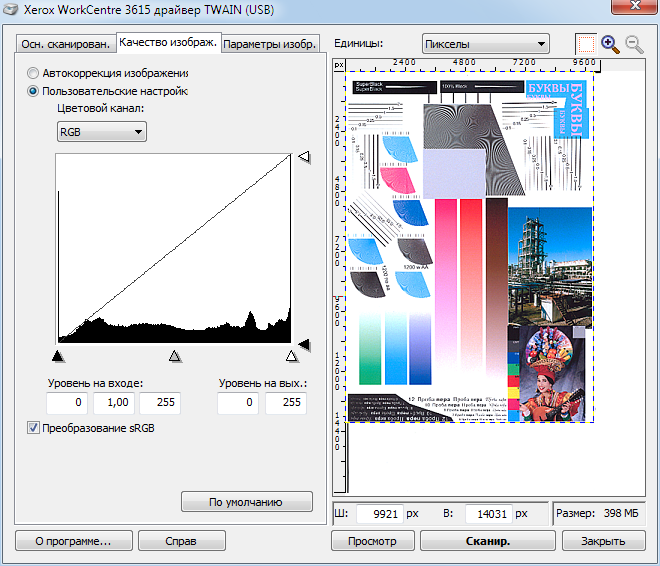This screenshot has width=660, height=566.
Task: Click the scanner icon in title bar
Action: tap(11, 9)
